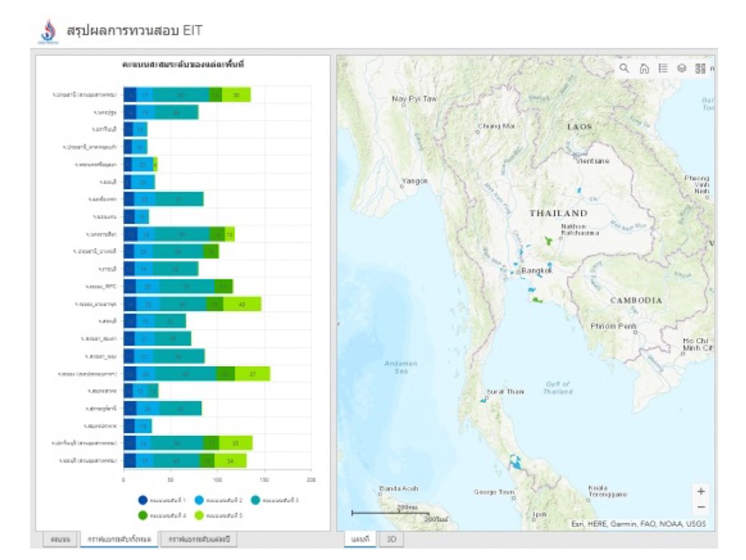Open the map legend list icon
Screen dimensions: 746x560
[x=663, y=68]
